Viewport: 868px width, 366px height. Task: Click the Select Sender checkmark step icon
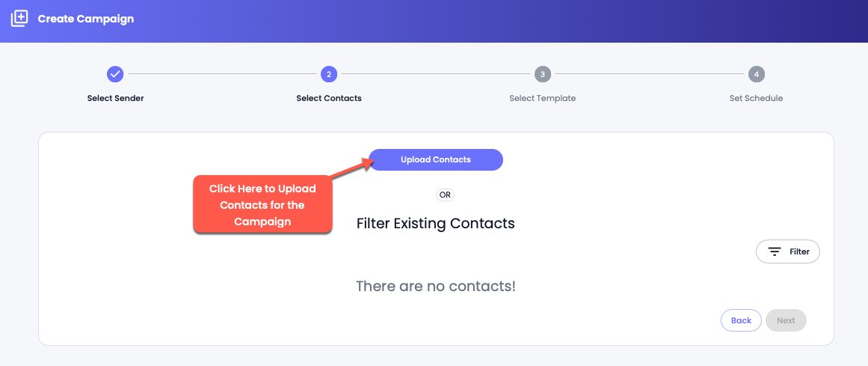coord(115,74)
